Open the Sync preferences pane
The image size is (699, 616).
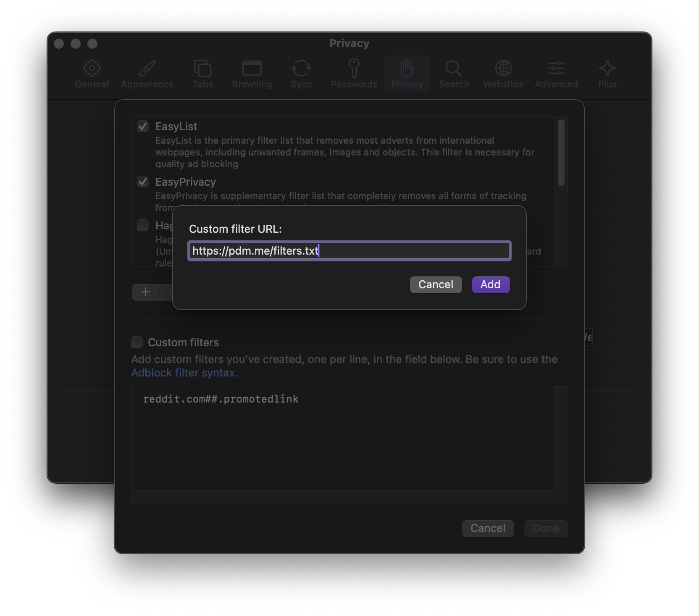[x=301, y=74]
